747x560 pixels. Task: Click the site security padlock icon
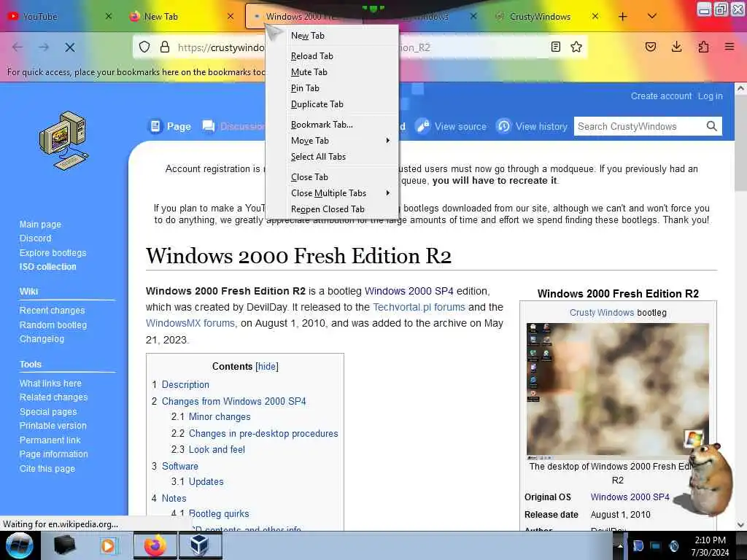pyautogui.click(x=165, y=47)
